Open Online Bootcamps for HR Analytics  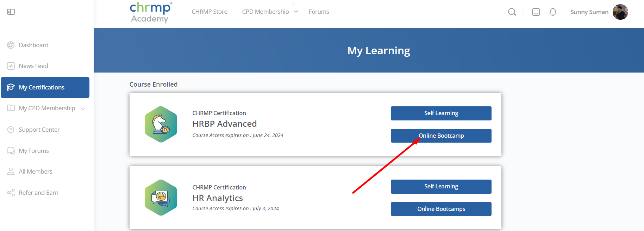pos(441,209)
